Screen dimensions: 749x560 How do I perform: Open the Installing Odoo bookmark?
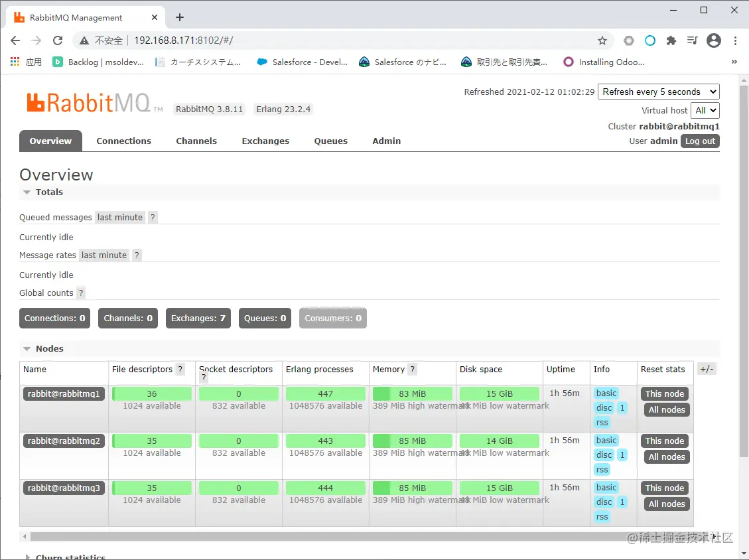click(604, 62)
